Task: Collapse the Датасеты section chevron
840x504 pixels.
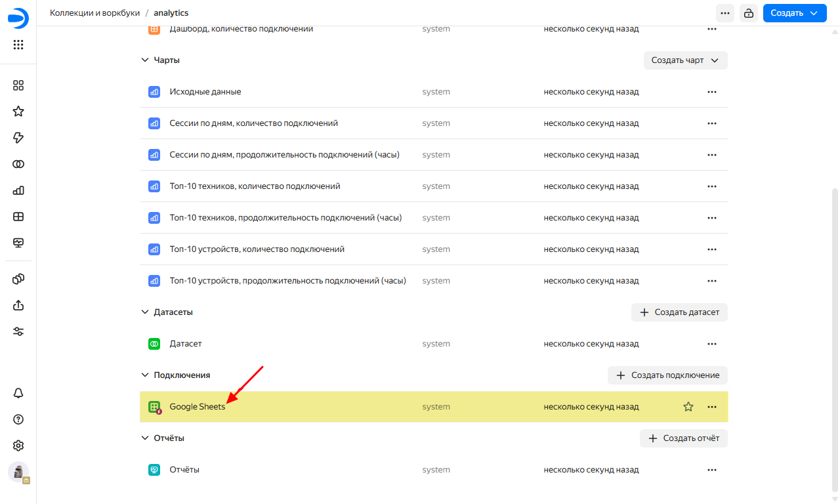Action: tap(145, 312)
